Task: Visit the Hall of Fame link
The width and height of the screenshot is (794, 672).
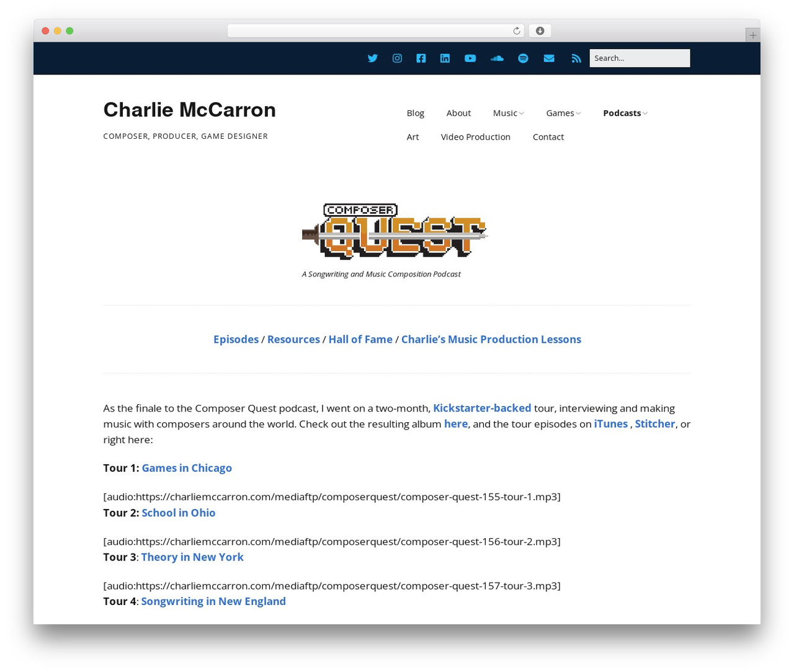Action: coord(360,339)
